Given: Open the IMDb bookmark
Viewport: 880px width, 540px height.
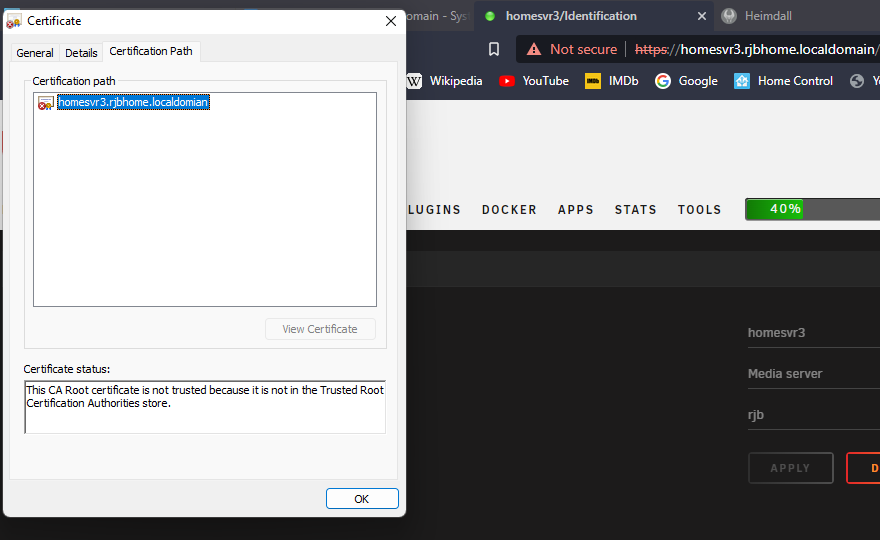Looking at the screenshot, I should 612,81.
